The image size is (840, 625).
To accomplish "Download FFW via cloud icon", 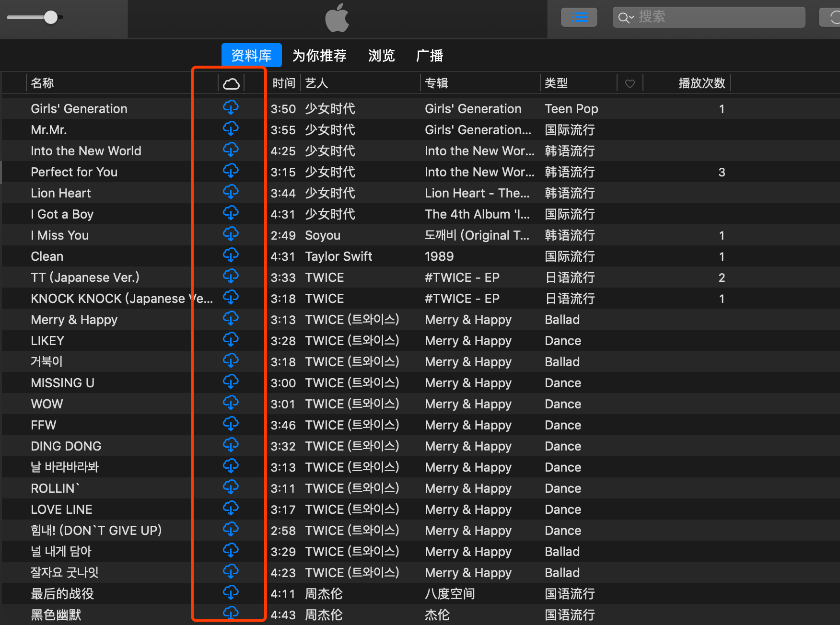I will coord(231,424).
